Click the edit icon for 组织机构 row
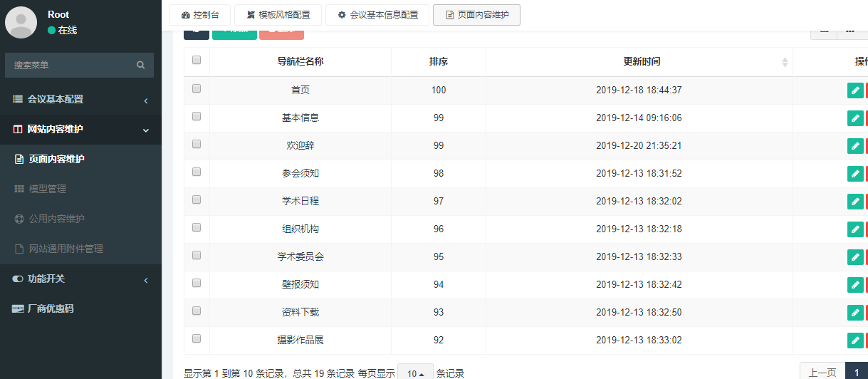 pos(855,229)
